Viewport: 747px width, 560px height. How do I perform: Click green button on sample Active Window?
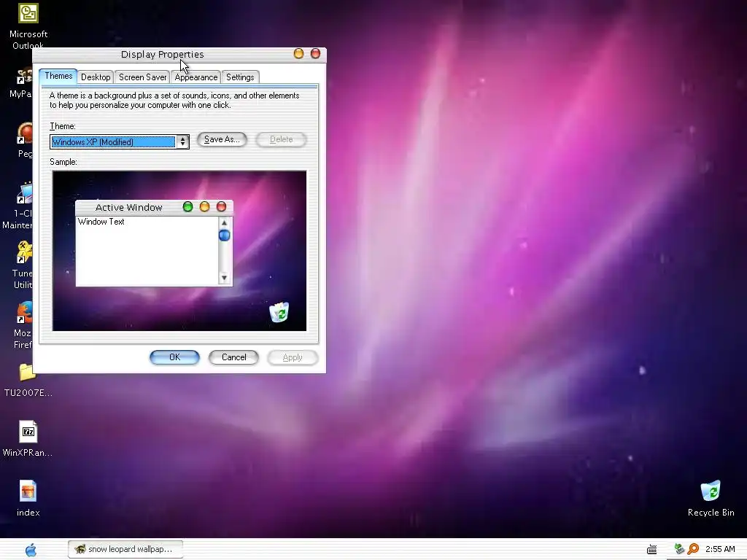pyautogui.click(x=187, y=206)
